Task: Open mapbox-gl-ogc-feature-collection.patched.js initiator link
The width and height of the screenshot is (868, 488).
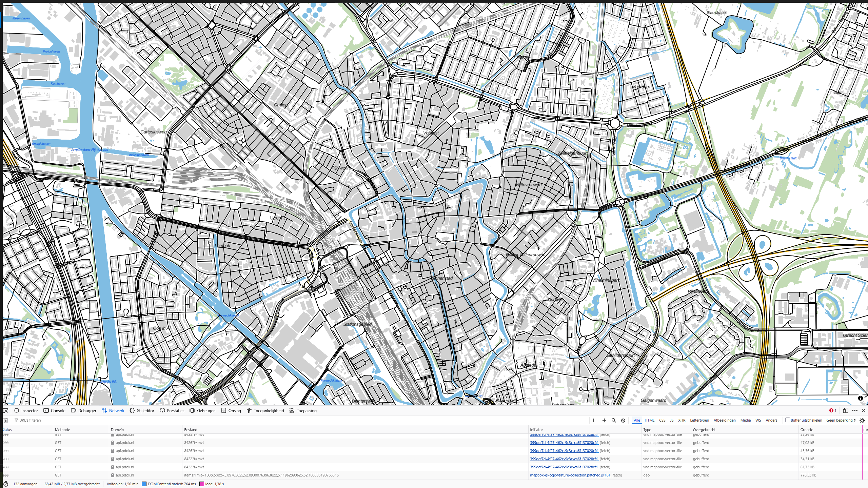Action: tap(570, 475)
